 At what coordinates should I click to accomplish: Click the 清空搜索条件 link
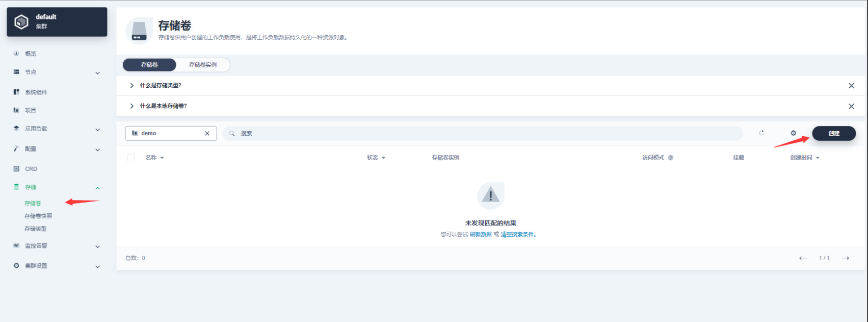pyautogui.click(x=518, y=234)
